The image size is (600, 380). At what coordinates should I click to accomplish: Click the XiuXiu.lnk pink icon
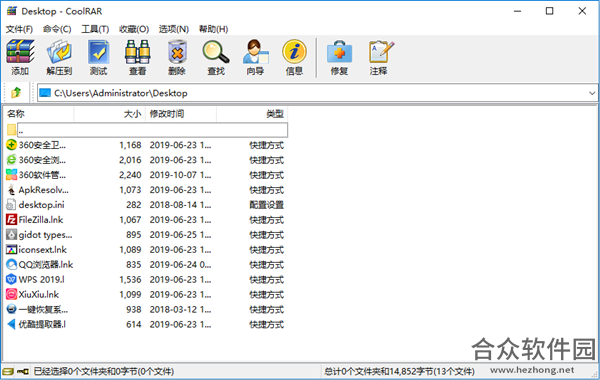(x=11, y=294)
